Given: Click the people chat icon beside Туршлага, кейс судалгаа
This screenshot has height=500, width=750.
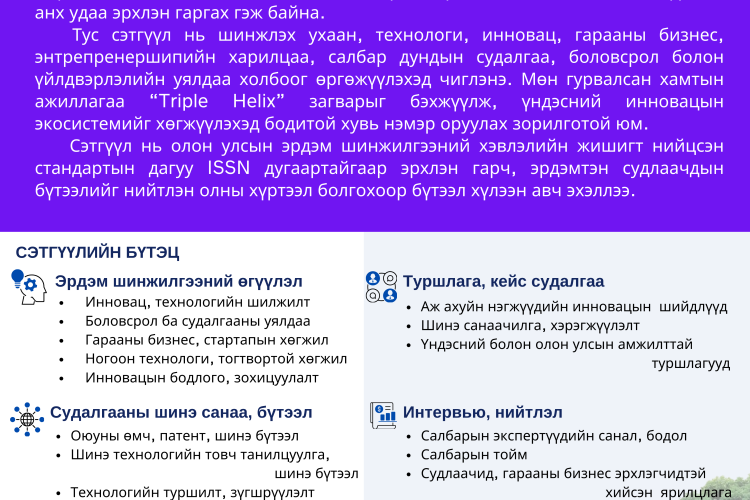Looking at the screenshot, I should coord(381,286).
